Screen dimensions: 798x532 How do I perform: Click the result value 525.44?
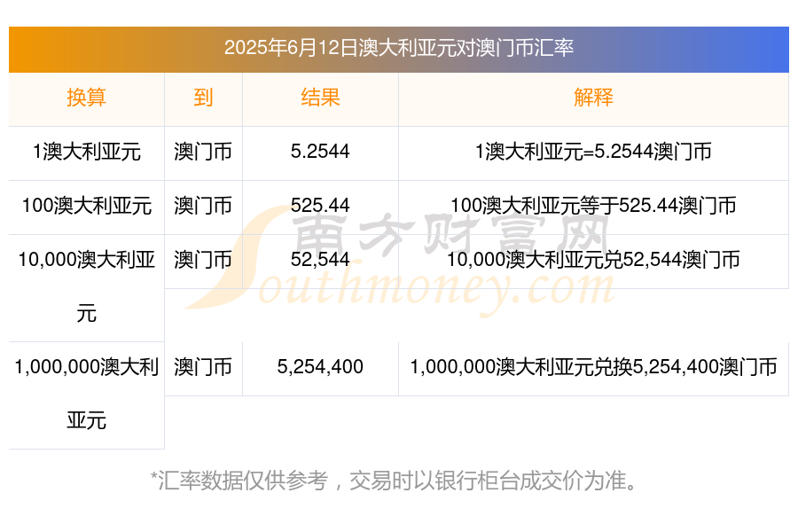[320, 205]
